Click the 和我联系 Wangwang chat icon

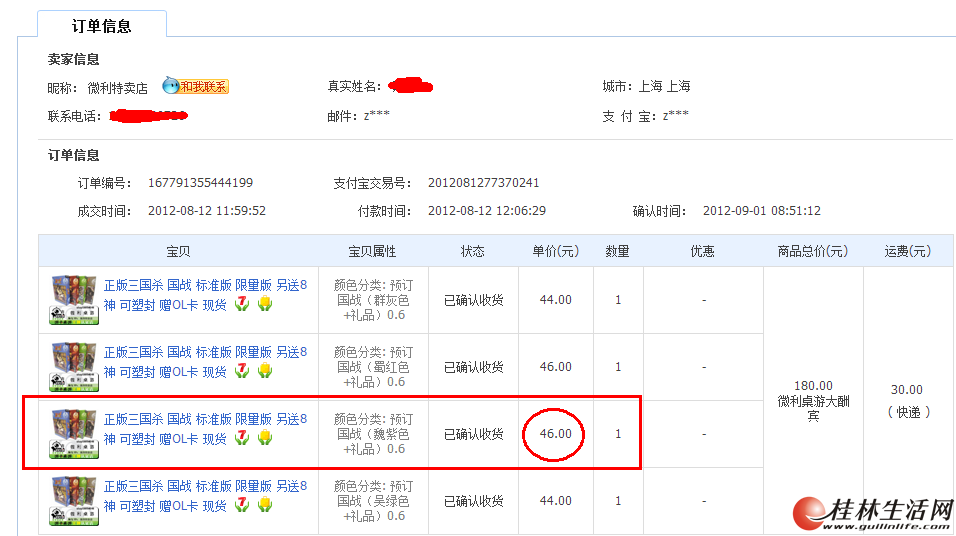(196, 87)
